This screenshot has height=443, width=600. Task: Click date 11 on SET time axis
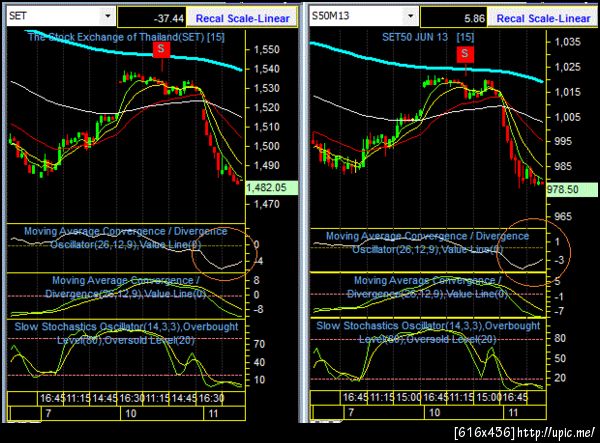pyautogui.click(x=213, y=413)
